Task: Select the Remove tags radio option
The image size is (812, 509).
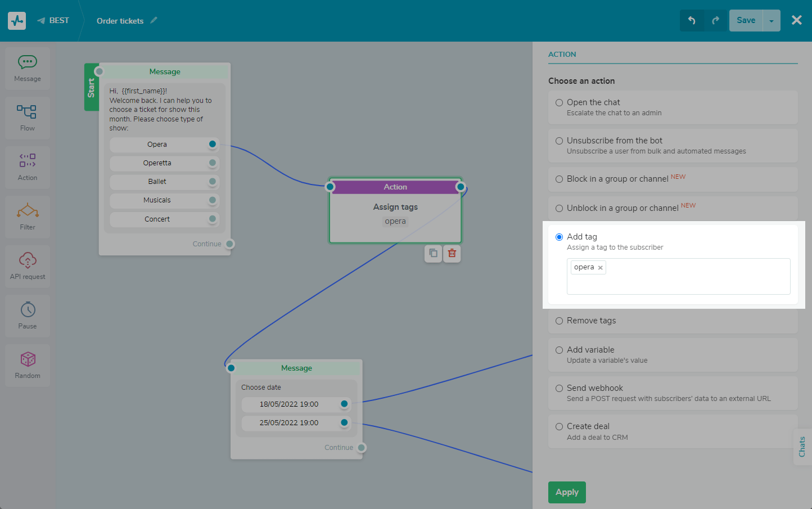Action: point(559,321)
